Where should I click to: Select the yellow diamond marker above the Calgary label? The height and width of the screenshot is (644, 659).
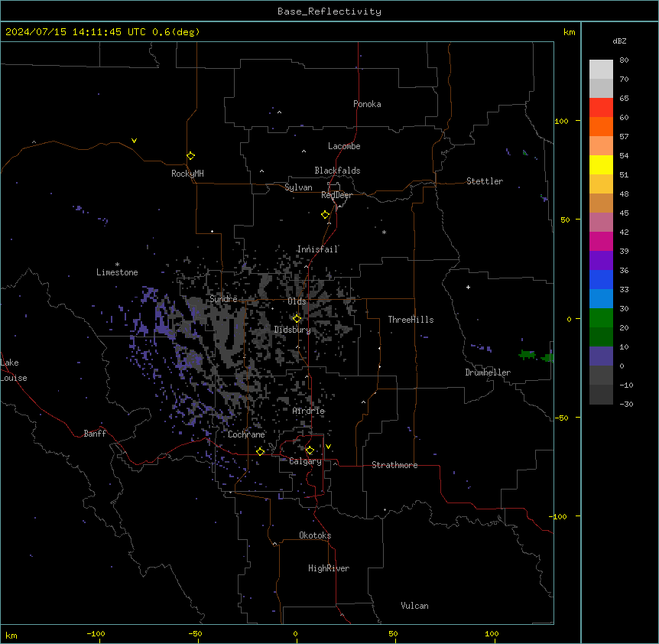(310, 450)
